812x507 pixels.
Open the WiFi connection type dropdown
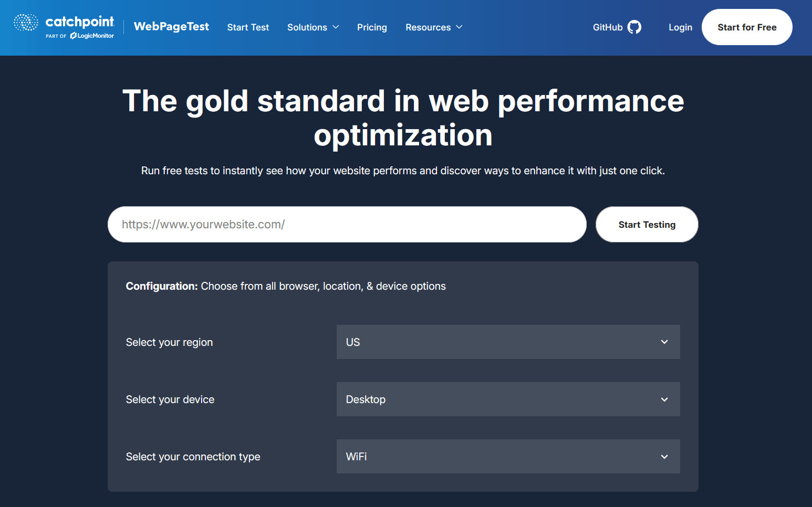click(x=508, y=456)
